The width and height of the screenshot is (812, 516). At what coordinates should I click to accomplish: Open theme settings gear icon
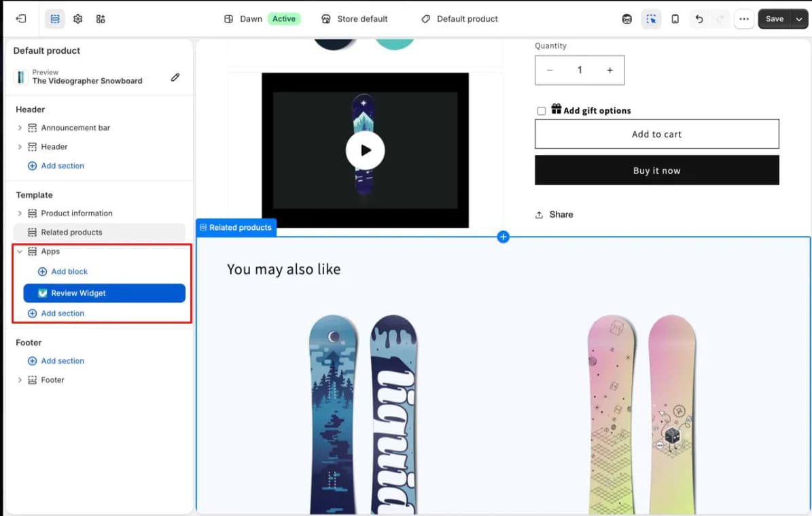click(x=77, y=18)
